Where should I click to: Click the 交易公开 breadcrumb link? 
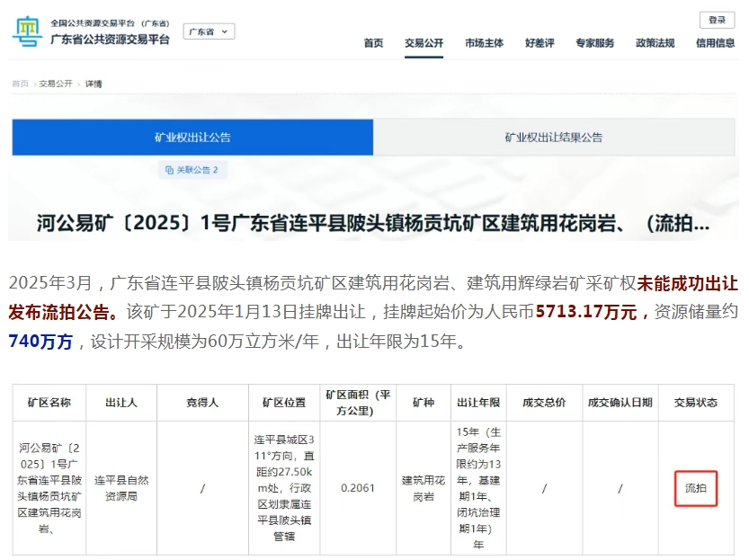tap(56, 84)
